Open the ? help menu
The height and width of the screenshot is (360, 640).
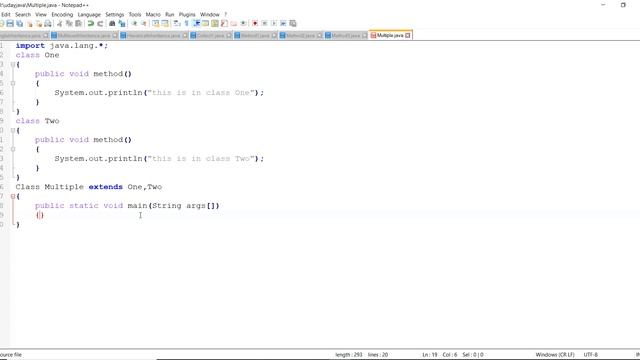coord(225,14)
